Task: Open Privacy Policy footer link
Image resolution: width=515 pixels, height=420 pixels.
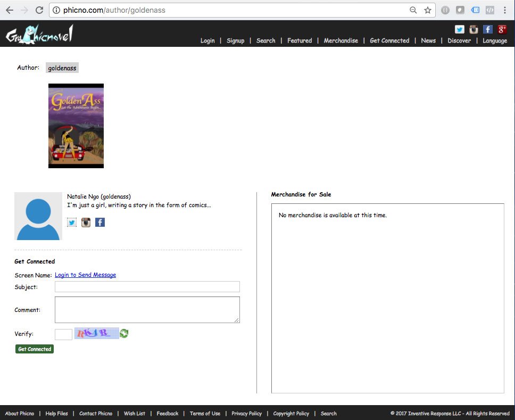Action: (x=247, y=414)
